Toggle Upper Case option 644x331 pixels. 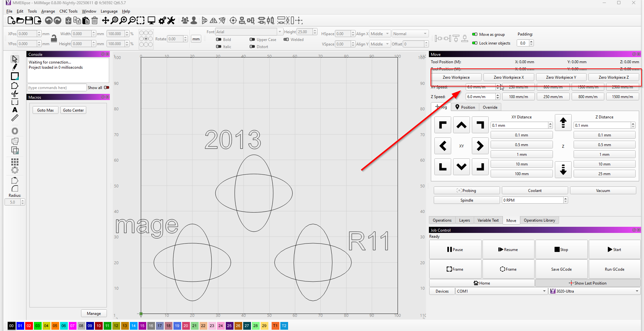(x=252, y=39)
